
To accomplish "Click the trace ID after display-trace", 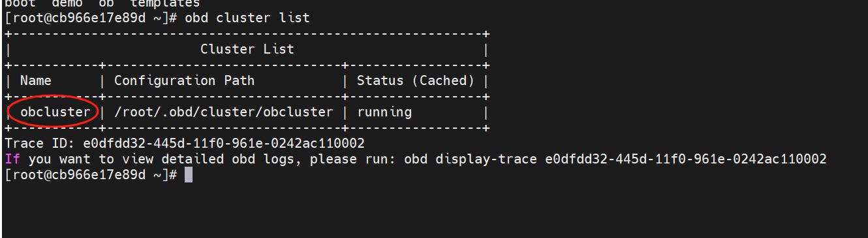I will (686, 159).
